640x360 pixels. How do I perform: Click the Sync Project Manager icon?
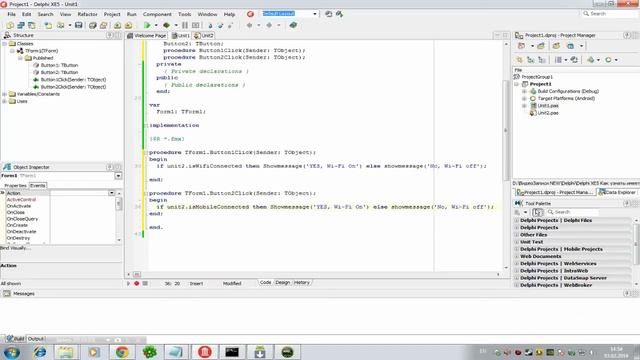click(574, 60)
